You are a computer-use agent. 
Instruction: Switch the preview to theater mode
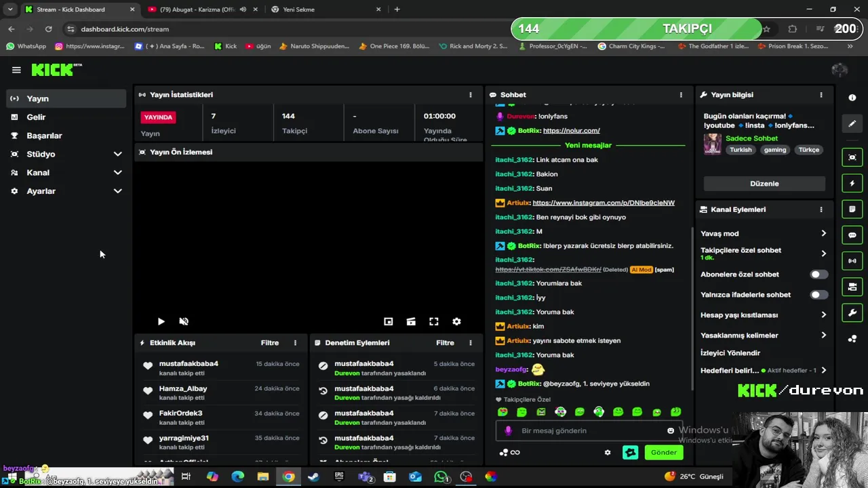tap(411, 322)
